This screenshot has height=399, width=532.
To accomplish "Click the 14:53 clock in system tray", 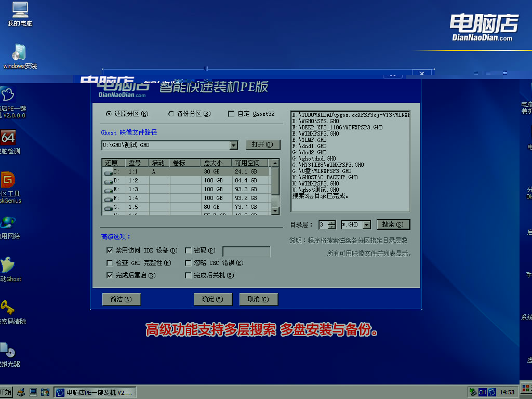I will pyautogui.click(x=507, y=393).
